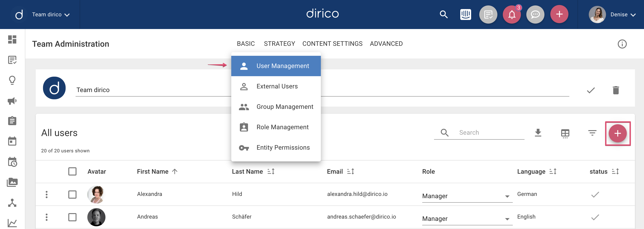Open the Intercom messenger icon

(x=465, y=15)
